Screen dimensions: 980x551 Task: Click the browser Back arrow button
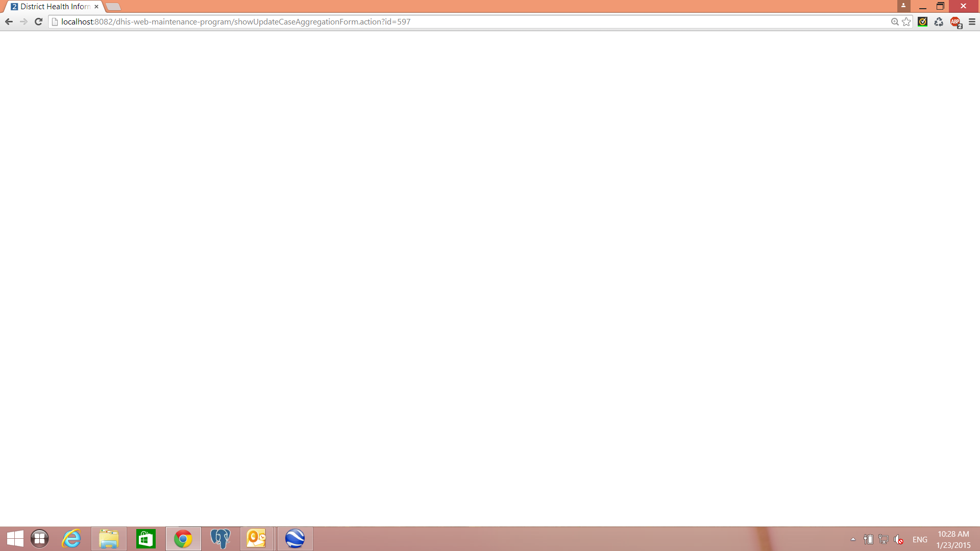click(9, 21)
